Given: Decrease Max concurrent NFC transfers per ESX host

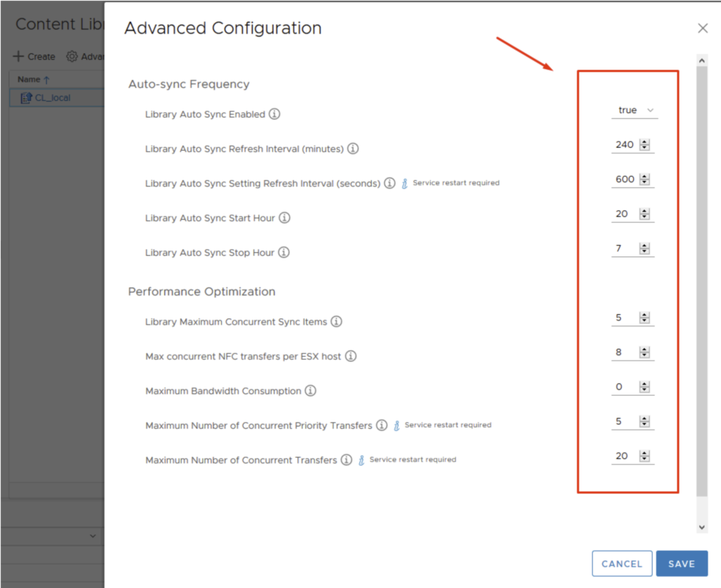Looking at the screenshot, I should [645, 355].
